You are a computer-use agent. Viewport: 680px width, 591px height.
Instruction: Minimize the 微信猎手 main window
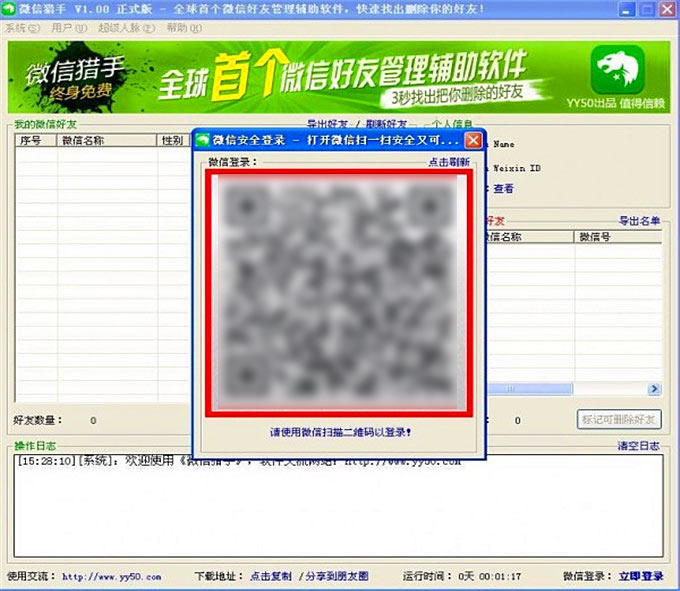pos(625,9)
